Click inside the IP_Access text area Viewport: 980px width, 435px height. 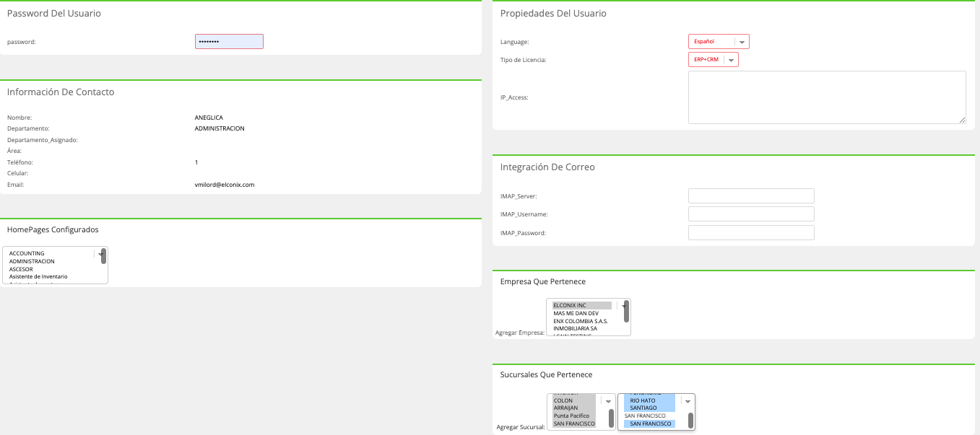(x=827, y=97)
